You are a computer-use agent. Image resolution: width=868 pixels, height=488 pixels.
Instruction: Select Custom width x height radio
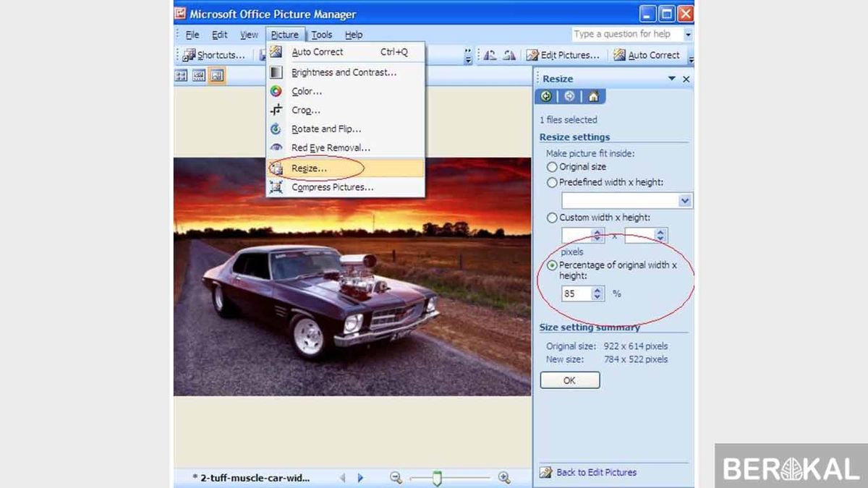553,218
